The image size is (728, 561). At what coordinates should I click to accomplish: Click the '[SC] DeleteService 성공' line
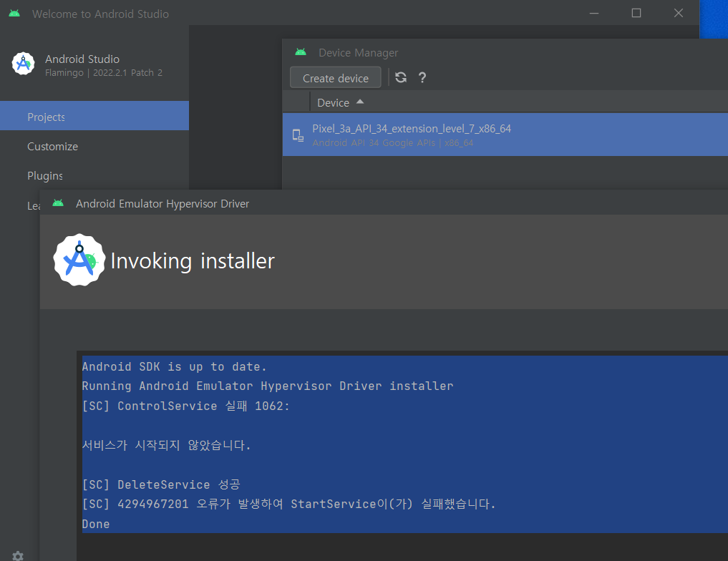(161, 484)
